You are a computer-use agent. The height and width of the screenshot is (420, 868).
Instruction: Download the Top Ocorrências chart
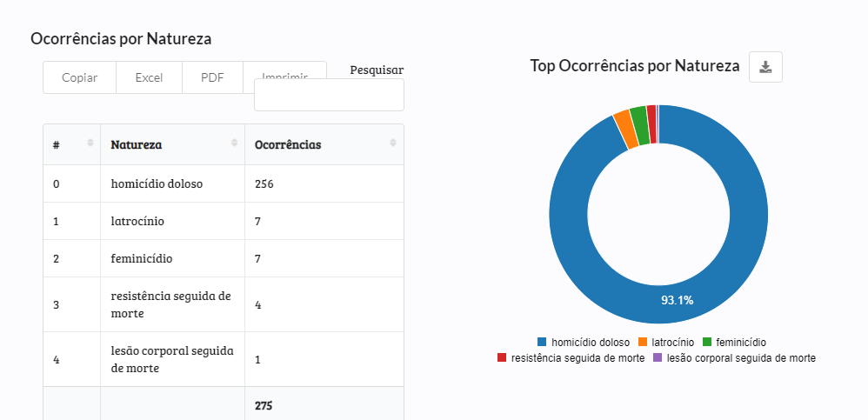click(765, 67)
